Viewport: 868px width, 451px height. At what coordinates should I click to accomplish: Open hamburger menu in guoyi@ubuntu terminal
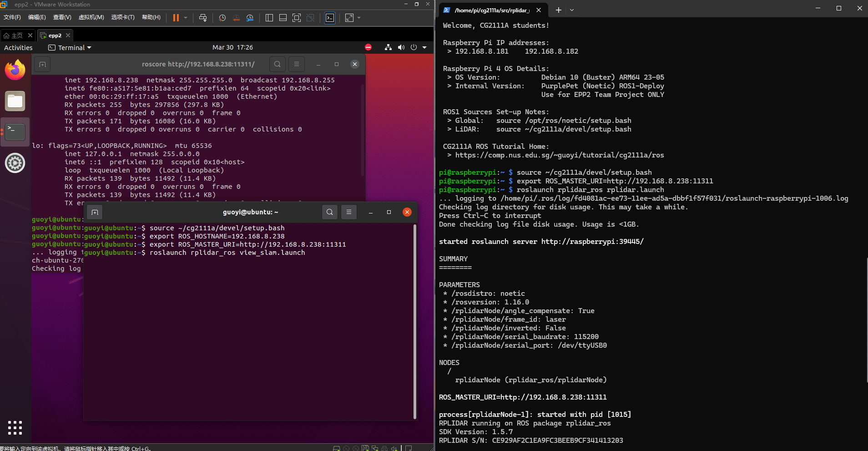(349, 212)
